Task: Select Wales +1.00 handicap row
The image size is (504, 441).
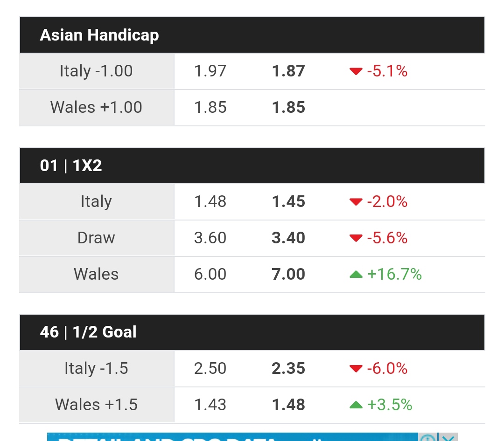Action: point(252,107)
